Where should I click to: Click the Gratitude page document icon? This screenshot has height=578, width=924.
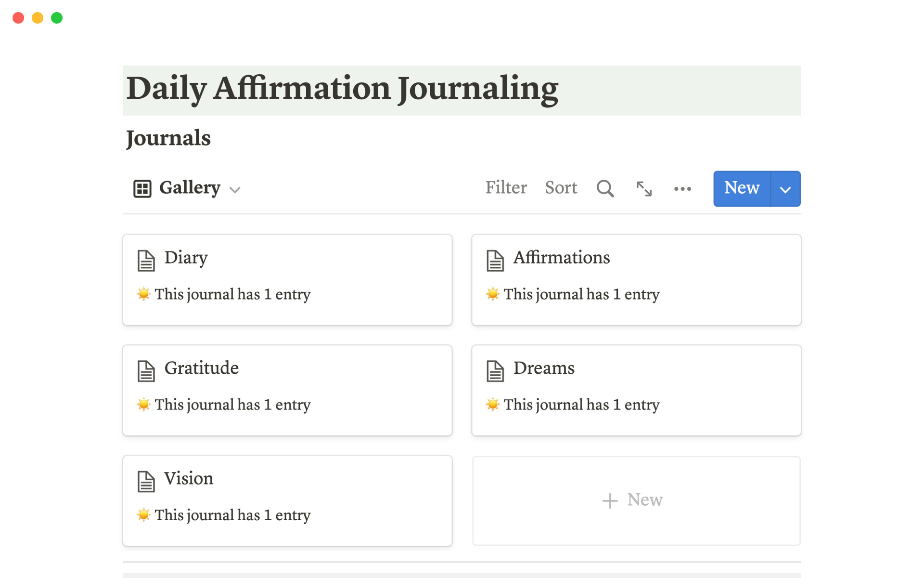pyautogui.click(x=146, y=371)
